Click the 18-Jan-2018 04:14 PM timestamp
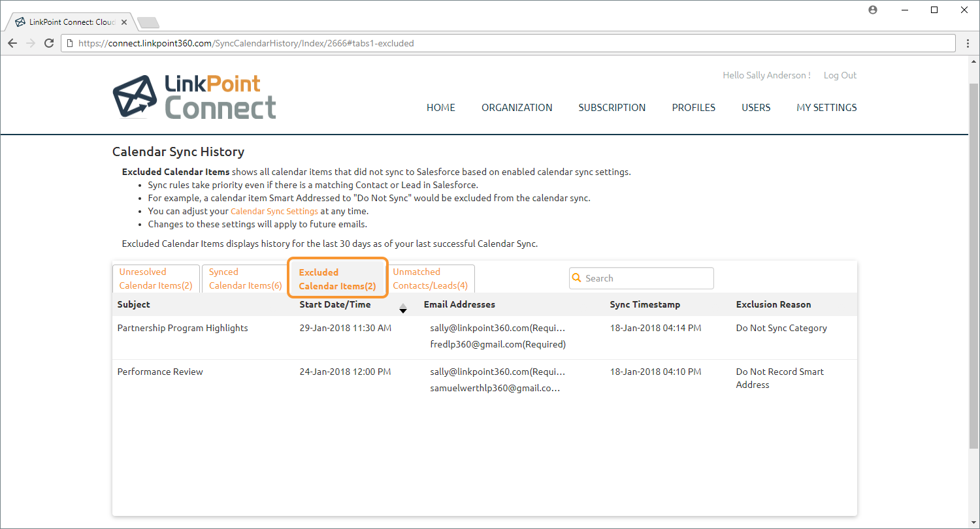Screen dimensions: 980x529 pyautogui.click(x=656, y=328)
